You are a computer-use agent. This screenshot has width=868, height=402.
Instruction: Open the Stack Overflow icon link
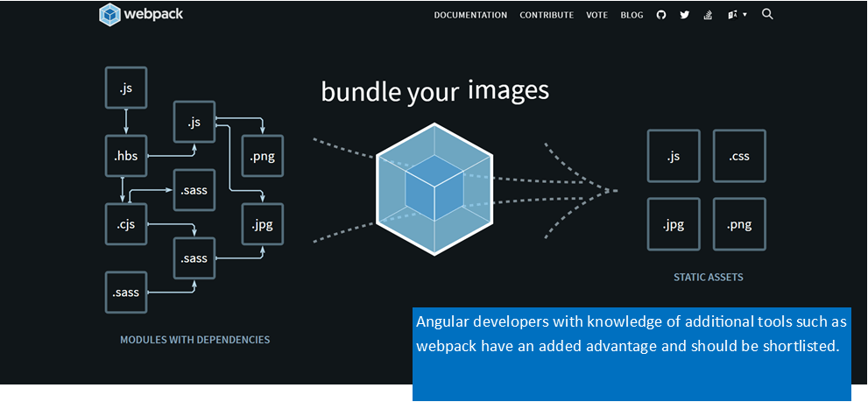(708, 15)
